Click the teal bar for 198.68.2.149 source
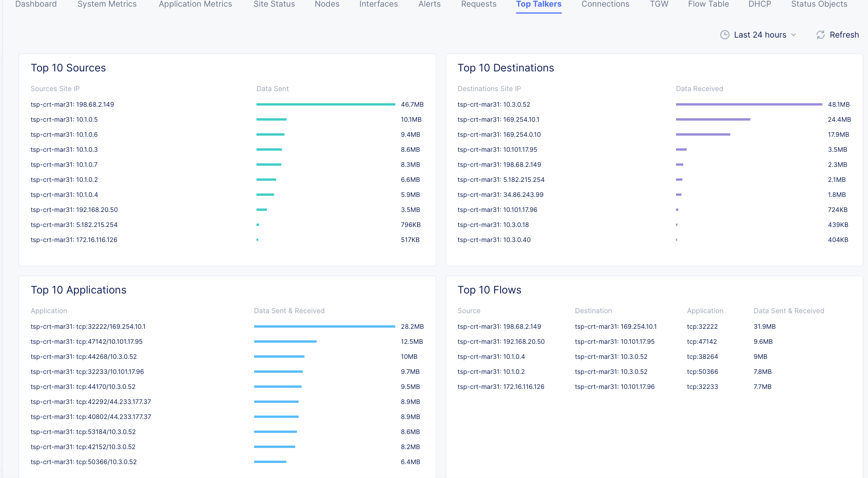868x478 pixels. (x=326, y=104)
